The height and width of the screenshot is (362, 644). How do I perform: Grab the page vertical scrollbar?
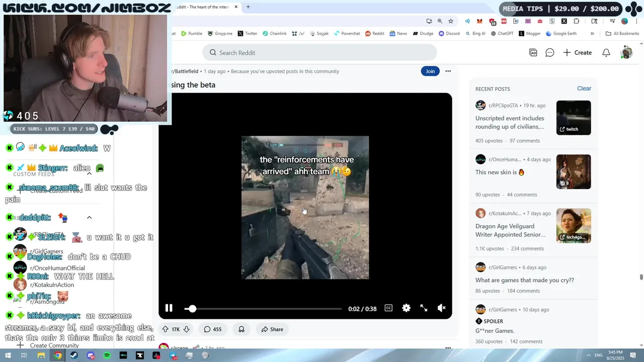pos(641,277)
